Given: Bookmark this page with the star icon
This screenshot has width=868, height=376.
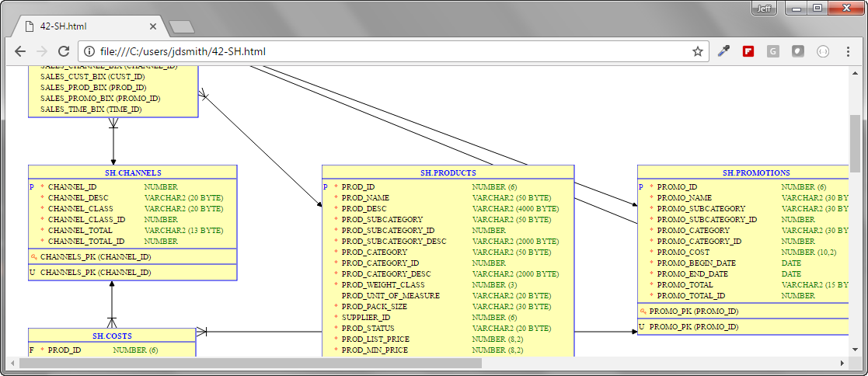Looking at the screenshot, I should point(697,51).
